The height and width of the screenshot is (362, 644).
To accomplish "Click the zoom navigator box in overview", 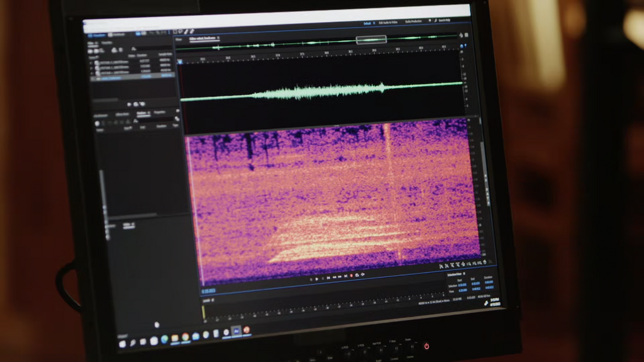I will pyautogui.click(x=371, y=40).
